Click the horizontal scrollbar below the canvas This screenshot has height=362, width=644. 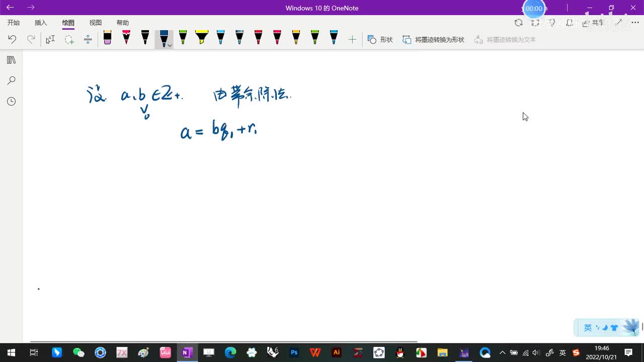click(223, 341)
